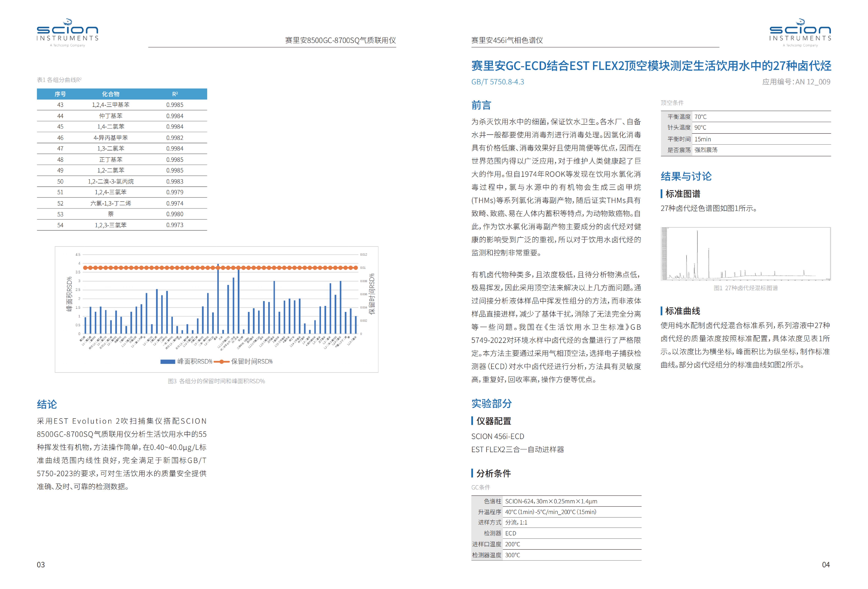Click R² value 0.9979
This screenshot has height=589, width=868.
coord(175,192)
